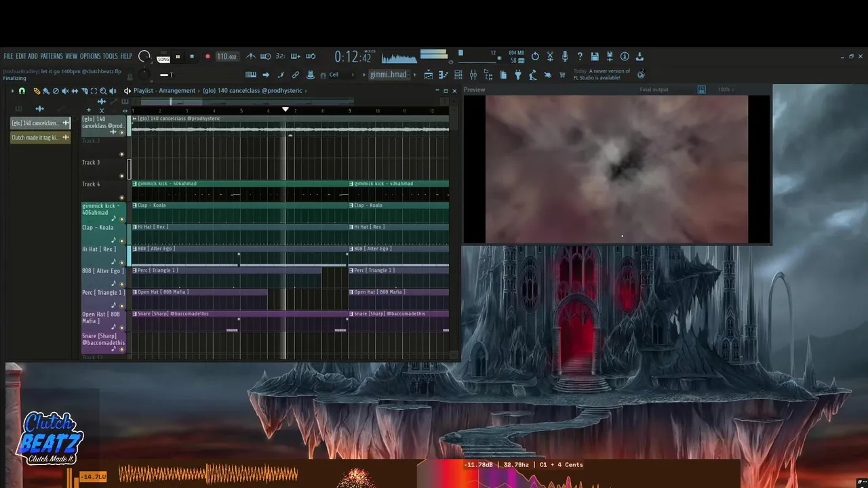Toggle the metronome icon
The image size is (868, 488).
(251, 56)
